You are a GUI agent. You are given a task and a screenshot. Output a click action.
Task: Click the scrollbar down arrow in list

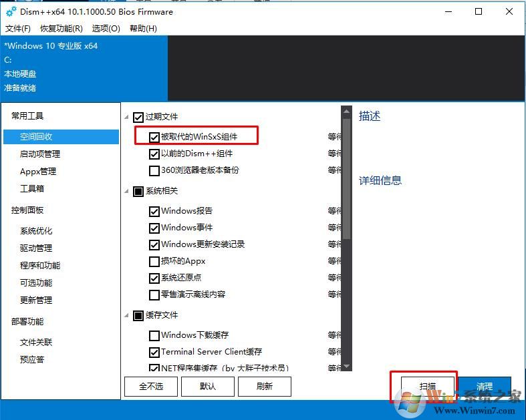tap(346, 366)
